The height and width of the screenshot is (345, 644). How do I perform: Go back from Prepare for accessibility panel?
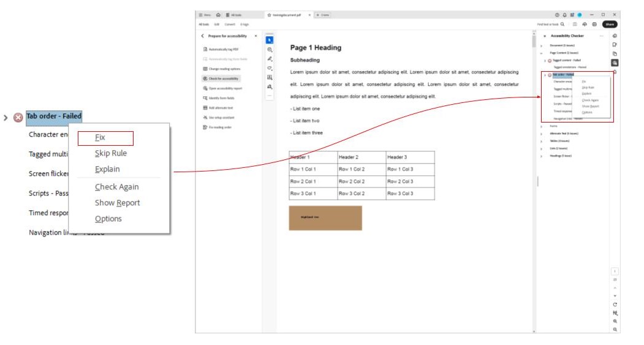[202, 36]
